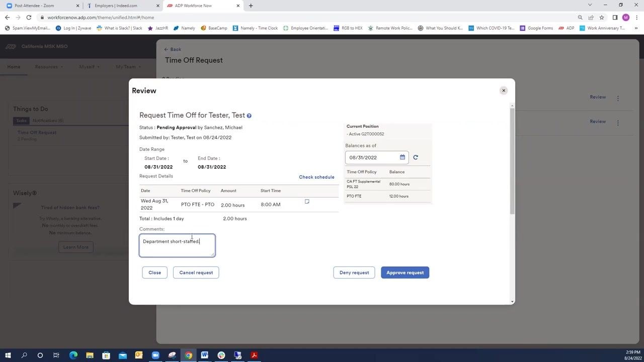Click the Cancel request button

pyautogui.click(x=196, y=273)
